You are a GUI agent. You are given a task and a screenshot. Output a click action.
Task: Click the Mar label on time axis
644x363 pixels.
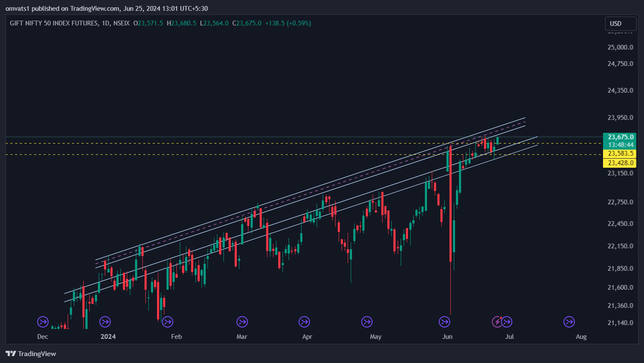coord(242,337)
